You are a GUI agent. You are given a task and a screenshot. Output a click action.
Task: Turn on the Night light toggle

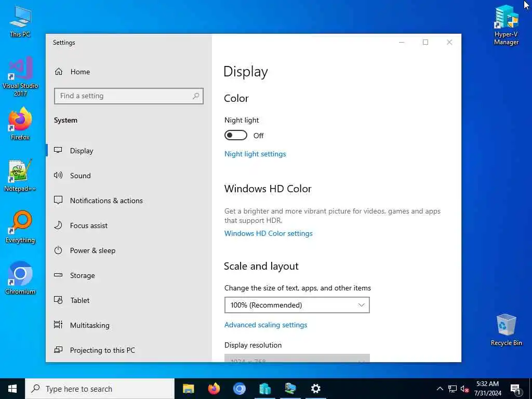click(235, 136)
